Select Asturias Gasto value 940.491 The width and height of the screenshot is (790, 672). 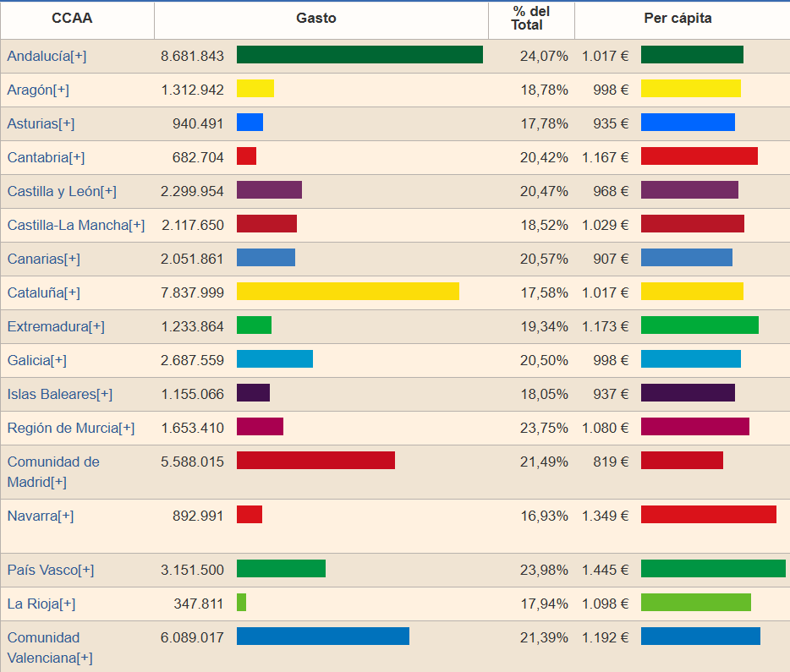coord(198,123)
